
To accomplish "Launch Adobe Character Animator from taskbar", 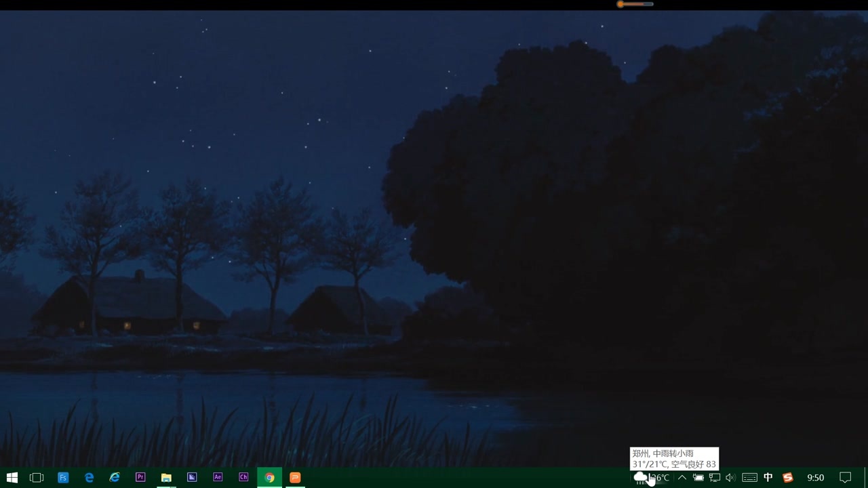I will pos(243,477).
